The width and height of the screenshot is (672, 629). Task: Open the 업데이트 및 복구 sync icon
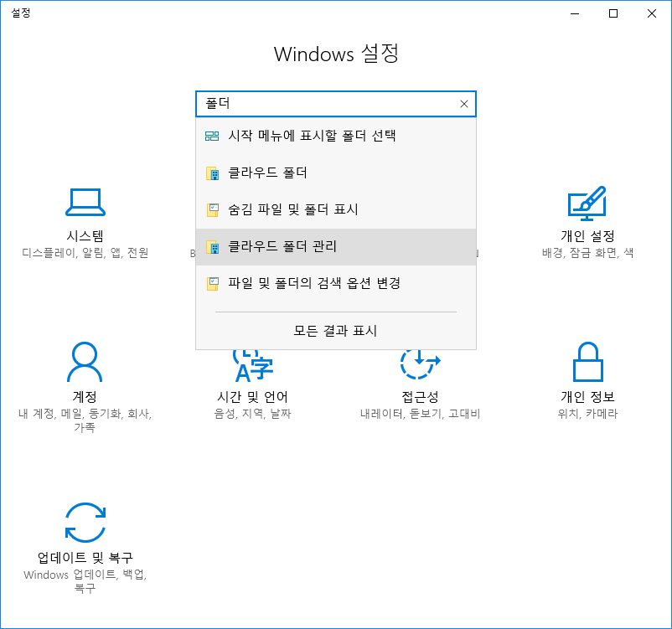pos(85,523)
